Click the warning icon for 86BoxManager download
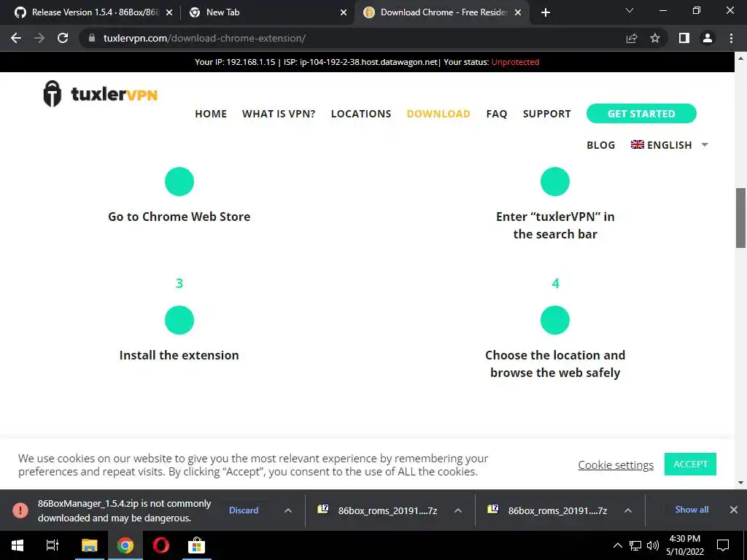 tap(20, 510)
